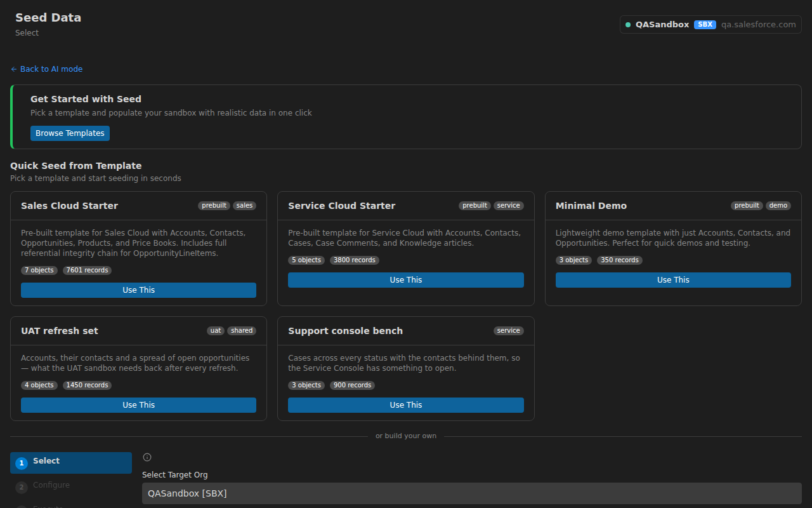Image resolution: width=812 pixels, height=508 pixels.
Task: Click the Quick Seed from Template heading
Action: point(75,166)
